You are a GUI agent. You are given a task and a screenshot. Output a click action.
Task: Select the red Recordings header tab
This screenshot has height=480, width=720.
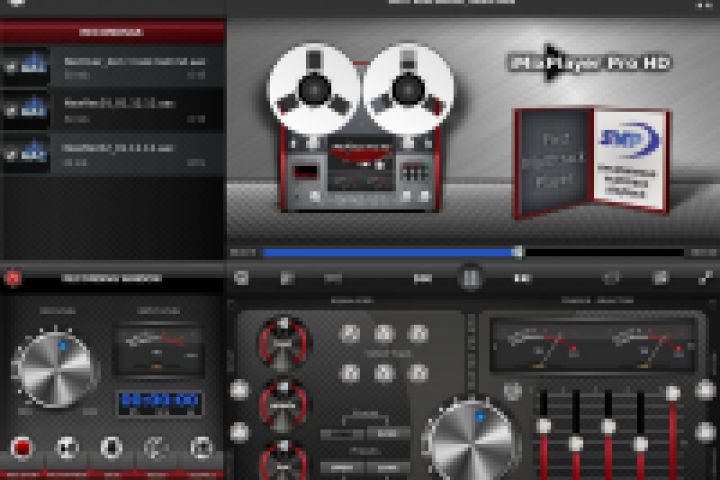tap(112, 32)
